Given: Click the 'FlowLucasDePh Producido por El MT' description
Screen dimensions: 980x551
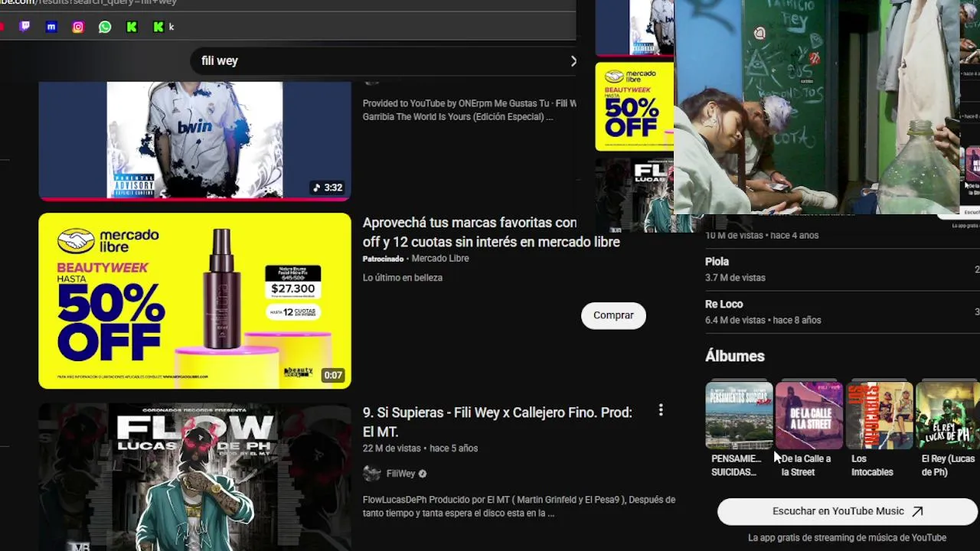Looking at the screenshot, I should click(518, 507).
